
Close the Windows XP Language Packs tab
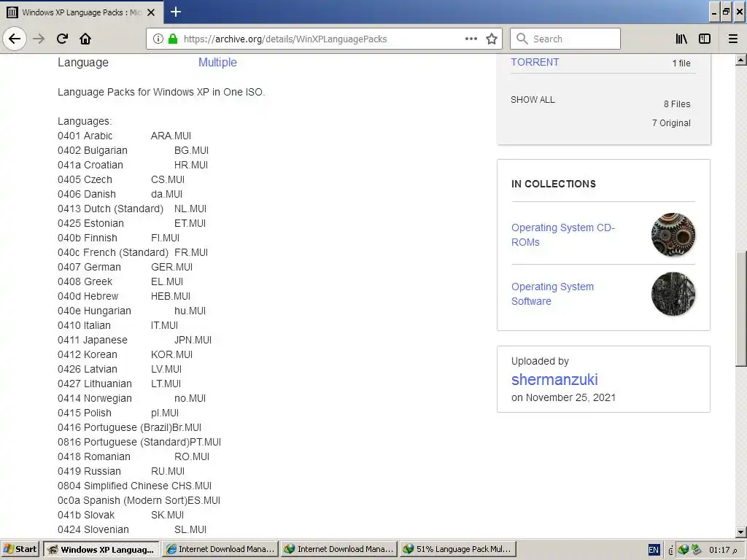pos(151,12)
